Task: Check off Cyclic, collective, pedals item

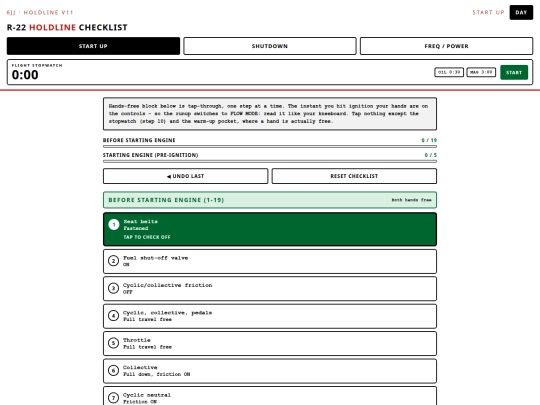Action: point(270,316)
